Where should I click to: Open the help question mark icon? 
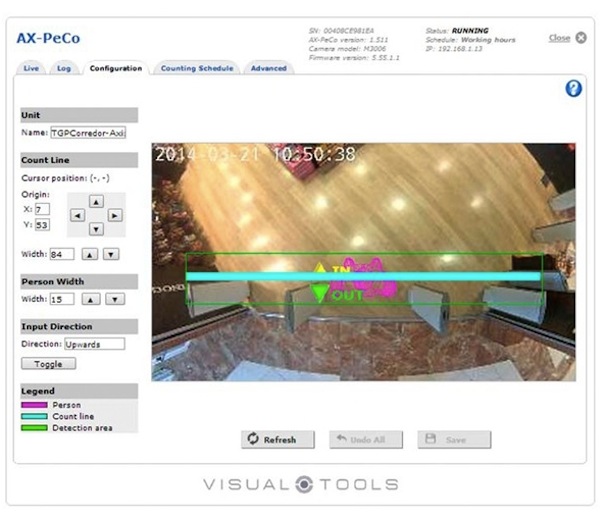point(573,89)
